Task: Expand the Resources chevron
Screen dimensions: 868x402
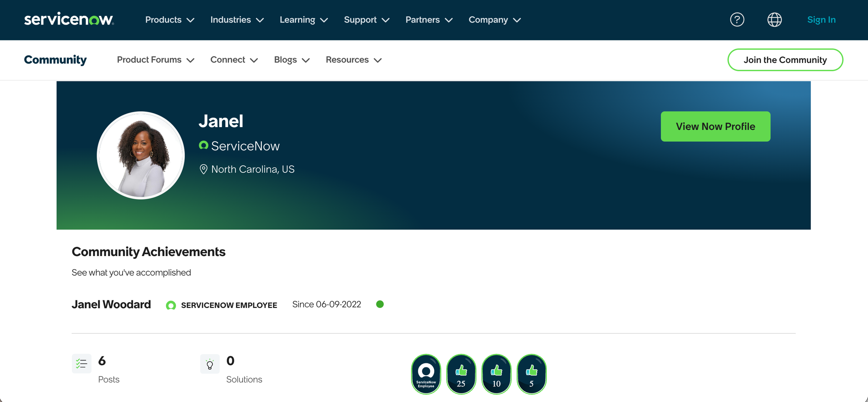Action: (x=377, y=60)
